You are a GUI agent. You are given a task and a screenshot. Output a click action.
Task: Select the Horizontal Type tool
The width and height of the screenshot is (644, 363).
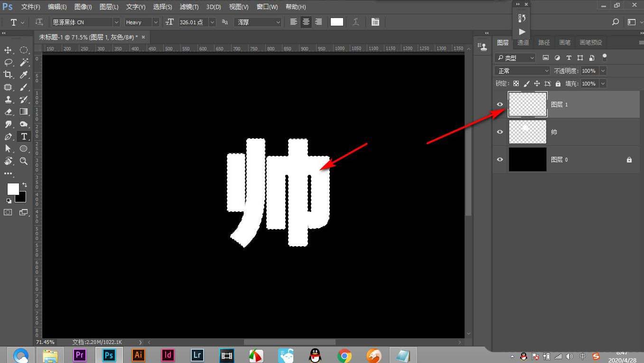[x=24, y=136]
